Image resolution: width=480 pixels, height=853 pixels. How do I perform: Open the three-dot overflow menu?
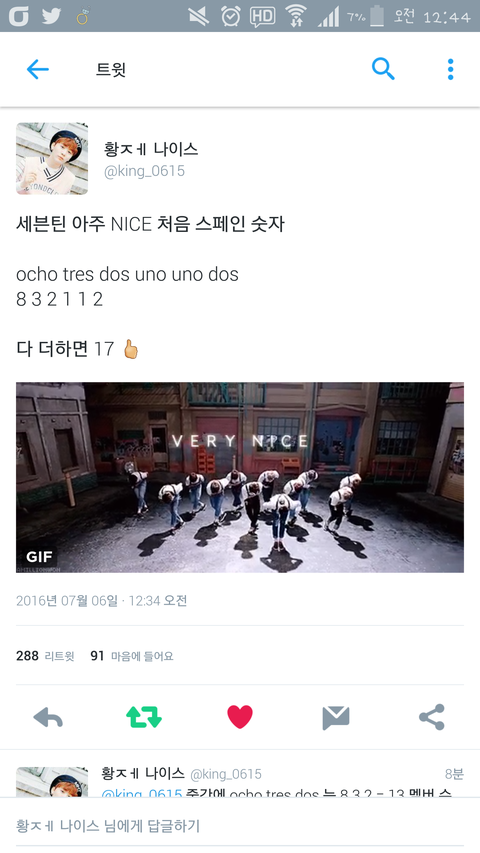pyautogui.click(x=451, y=70)
